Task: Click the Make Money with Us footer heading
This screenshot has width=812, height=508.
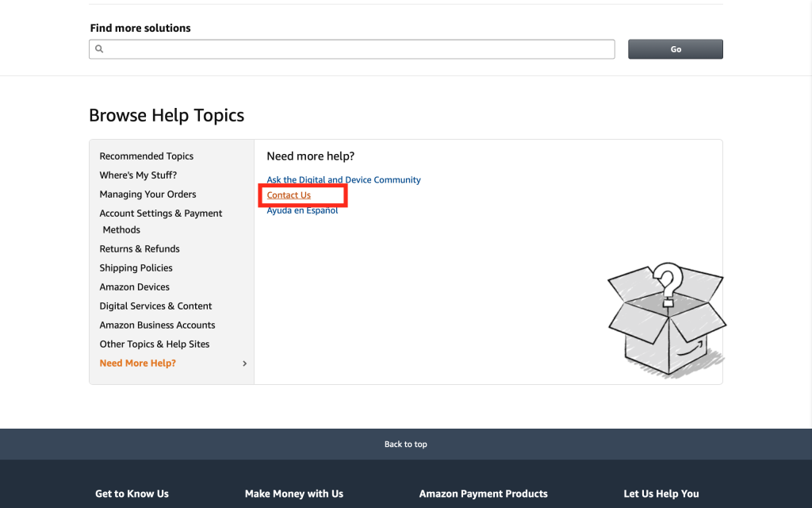Action: [294, 494]
